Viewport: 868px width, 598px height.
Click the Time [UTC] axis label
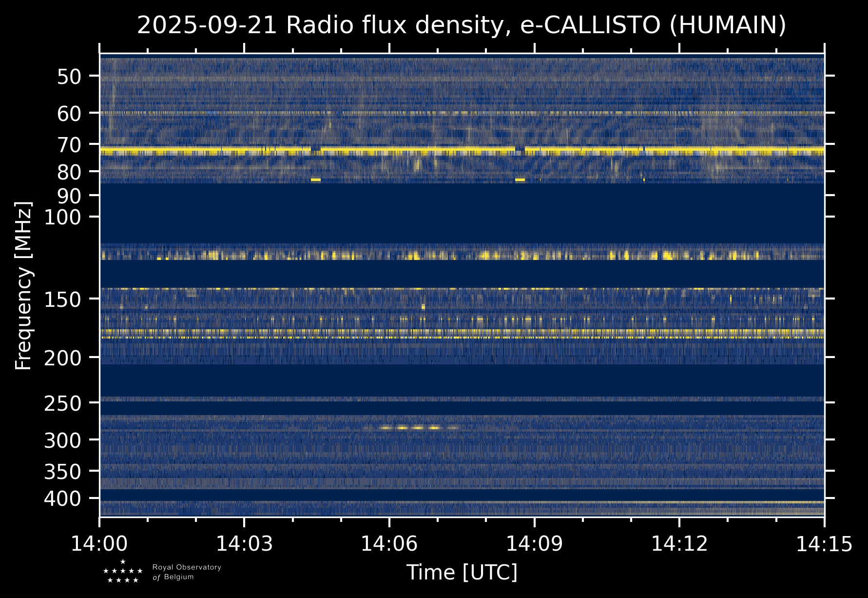(x=462, y=572)
